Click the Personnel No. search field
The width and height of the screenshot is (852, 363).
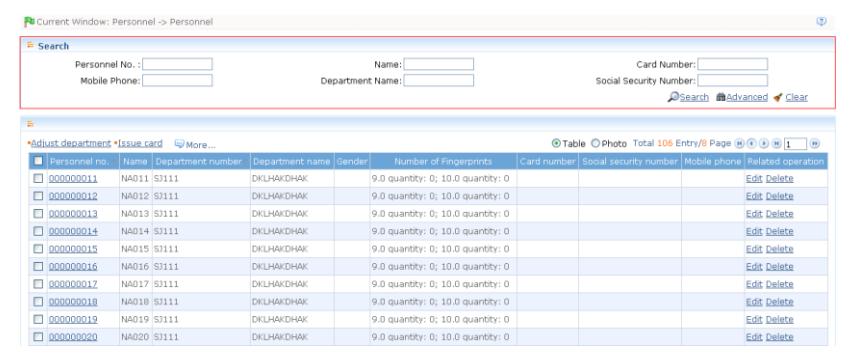coord(177,64)
